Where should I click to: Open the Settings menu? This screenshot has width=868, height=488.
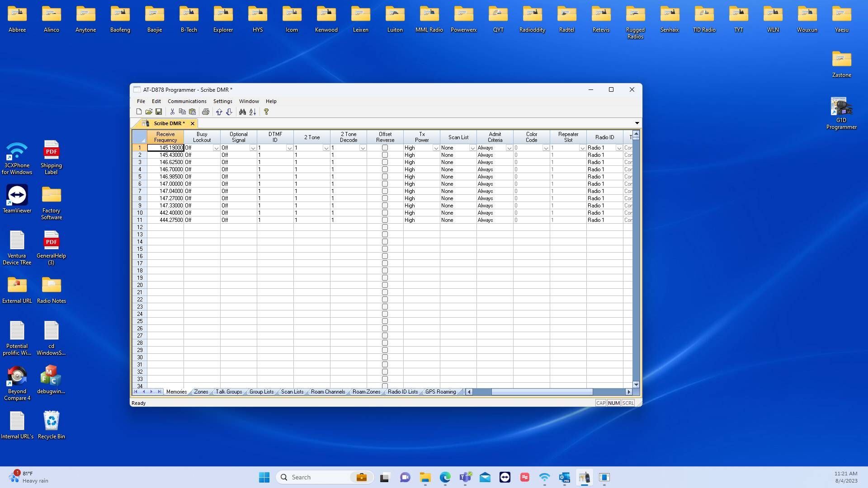click(x=222, y=101)
